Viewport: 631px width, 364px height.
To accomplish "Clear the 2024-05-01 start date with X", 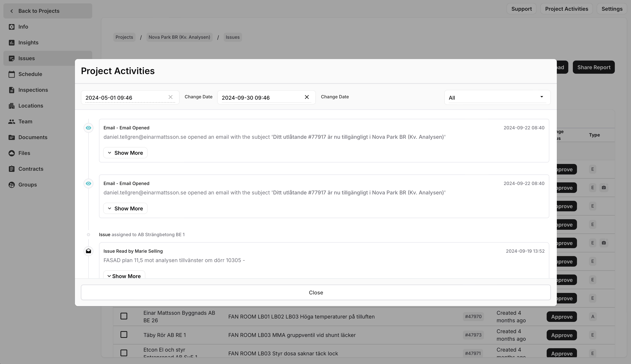I will pyautogui.click(x=170, y=97).
